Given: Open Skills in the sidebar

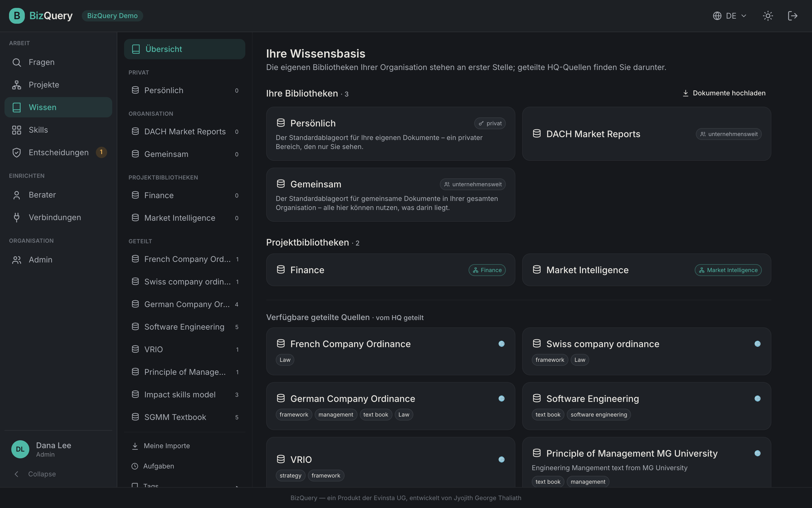Looking at the screenshot, I should point(58,130).
